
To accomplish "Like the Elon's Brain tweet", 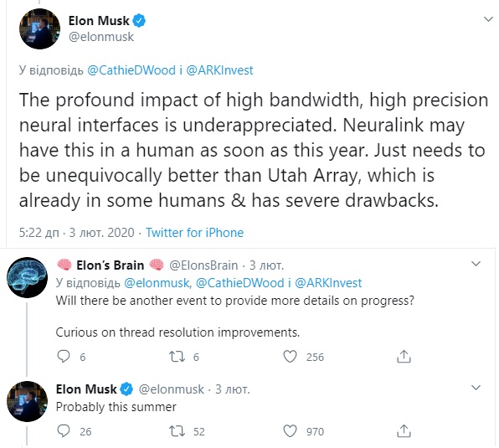I will pos(290,357).
